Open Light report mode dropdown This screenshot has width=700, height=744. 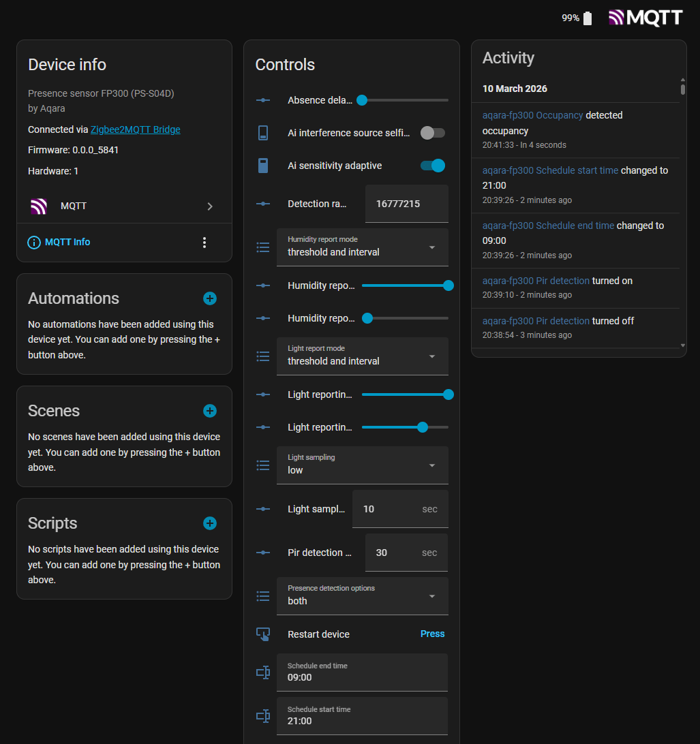tap(363, 356)
